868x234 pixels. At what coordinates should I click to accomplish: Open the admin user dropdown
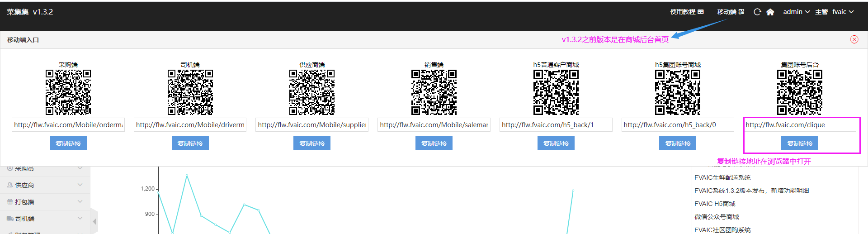(x=796, y=12)
